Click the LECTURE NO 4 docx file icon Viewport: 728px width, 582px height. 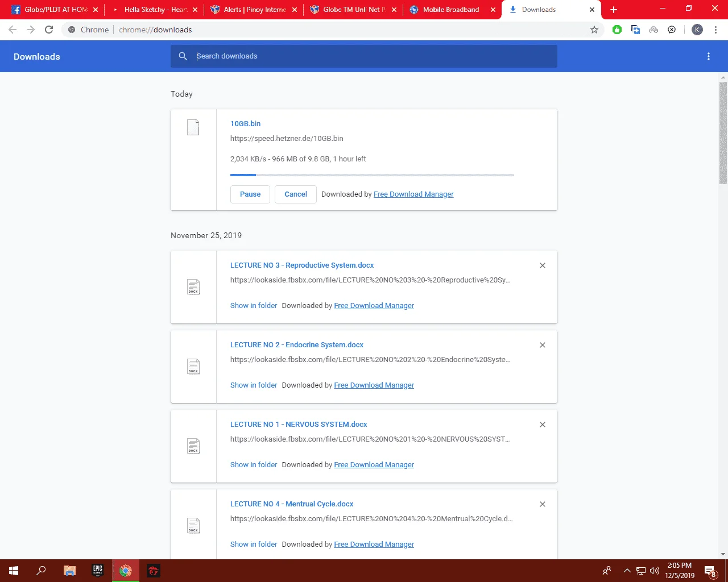click(x=193, y=526)
